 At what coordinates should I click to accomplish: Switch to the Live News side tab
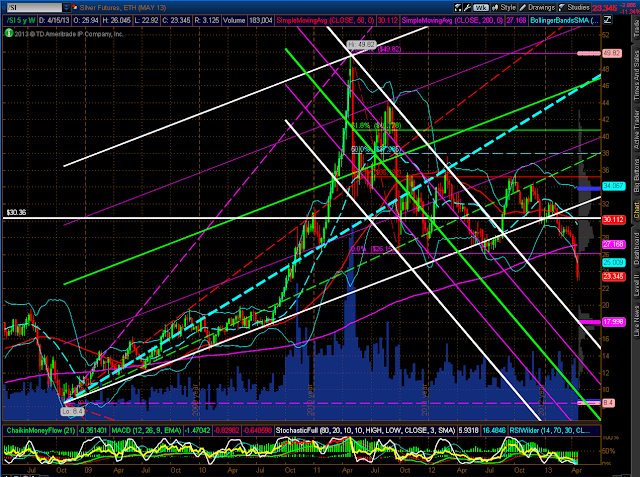click(x=636, y=322)
